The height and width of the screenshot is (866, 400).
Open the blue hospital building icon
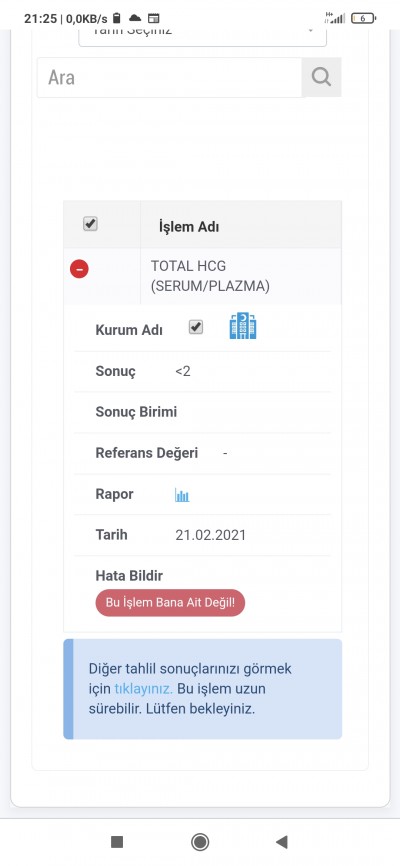243,326
